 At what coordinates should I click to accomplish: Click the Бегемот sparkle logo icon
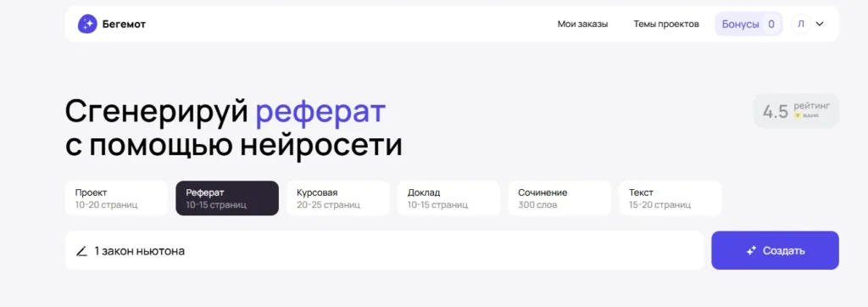pyautogui.click(x=87, y=24)
